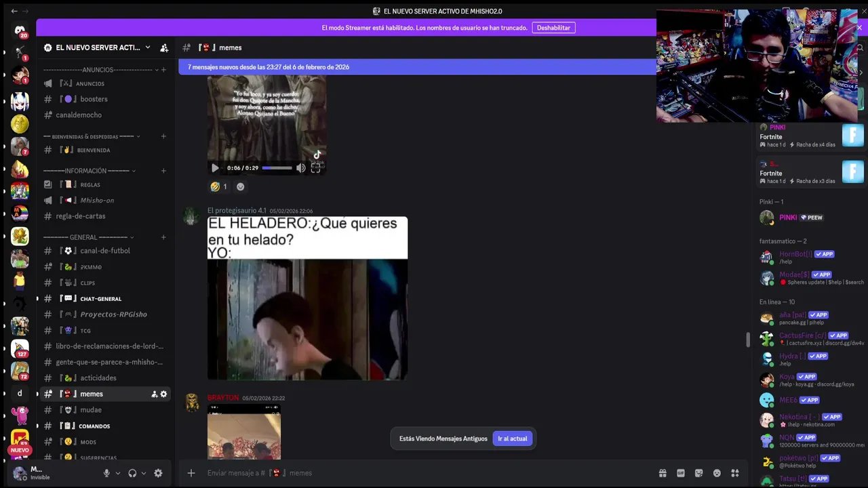Open the gift icon in message bar

pos(663,473)
